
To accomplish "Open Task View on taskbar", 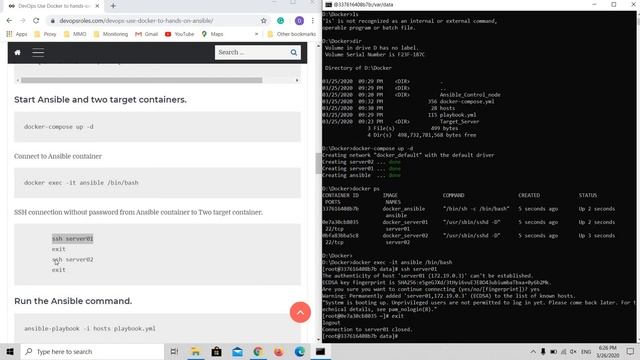I will pyautogui.click(x=174, y=351).
